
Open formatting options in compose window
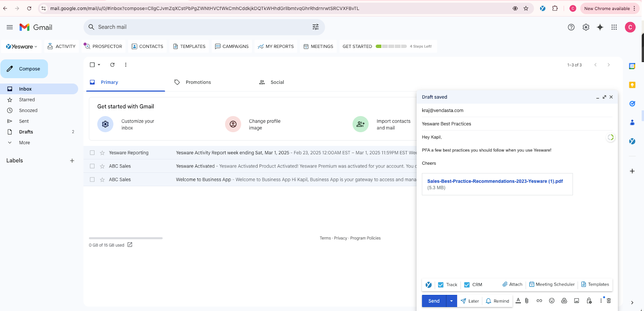518,301
